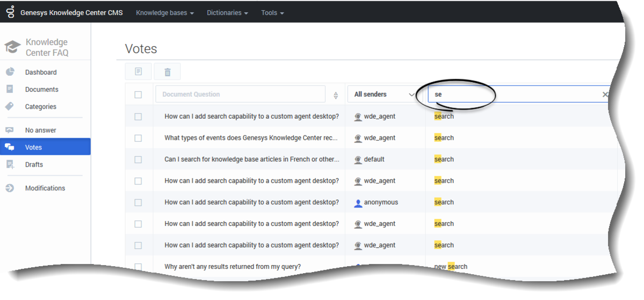Open 'Can I search for knowledge base articles in French' question
The width and height of the screenshot is (644, 300).
252,160
